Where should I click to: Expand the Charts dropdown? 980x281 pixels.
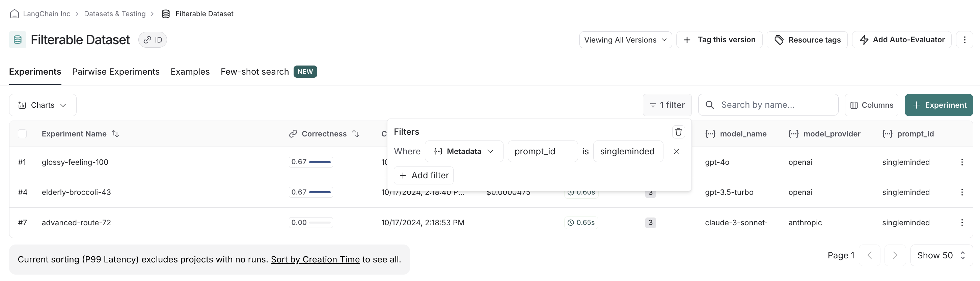[x=43, y=105]
